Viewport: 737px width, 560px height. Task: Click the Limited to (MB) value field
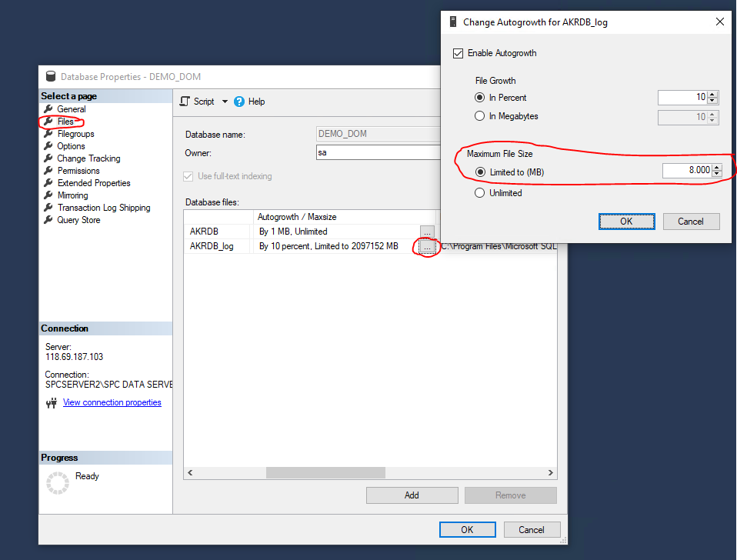pyautogui.click(x=686, y=171)
